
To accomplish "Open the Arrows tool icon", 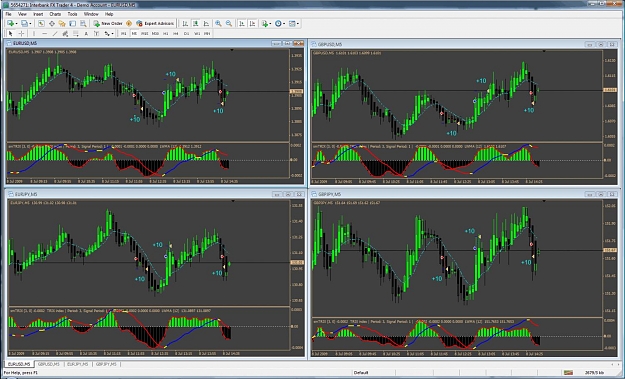I will pos(107,33).
